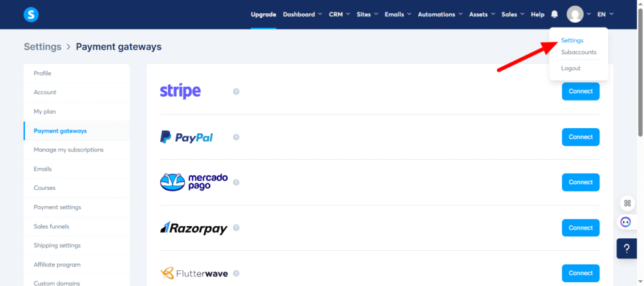Click the Flutterwave logo
Screen dimensions: 644x286
(x=194, y=273)
